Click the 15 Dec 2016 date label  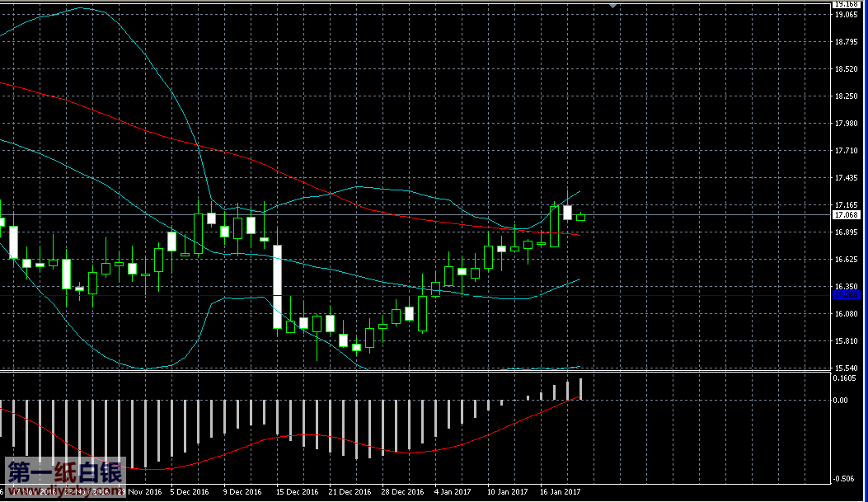point(298,492)
